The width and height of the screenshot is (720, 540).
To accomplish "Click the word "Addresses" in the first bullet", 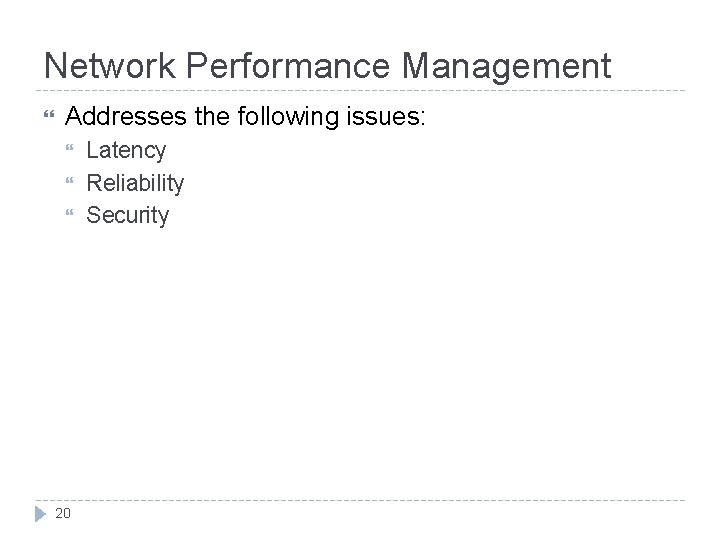I will click(126, 116).
